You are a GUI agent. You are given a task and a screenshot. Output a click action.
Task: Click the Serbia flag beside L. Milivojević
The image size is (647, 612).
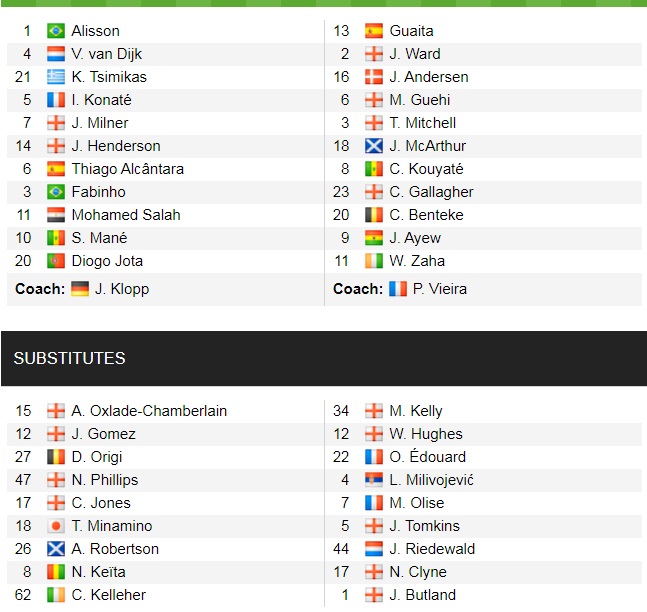coord(374,480)
